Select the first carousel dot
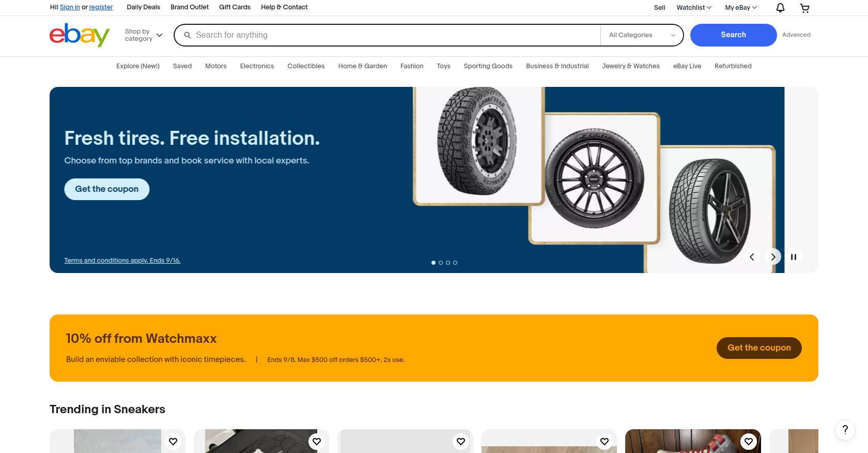This screenshot has height=453, width=868. [433, 263]
